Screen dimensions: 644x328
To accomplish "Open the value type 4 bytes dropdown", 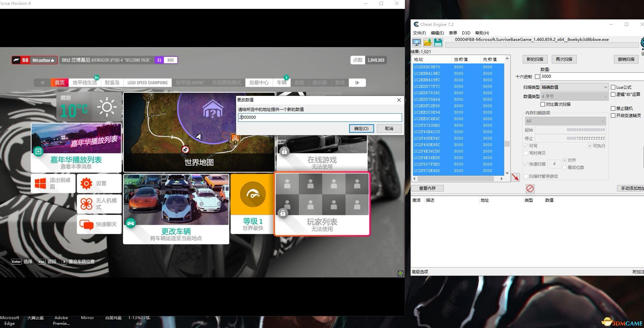I will pos(574,96).
